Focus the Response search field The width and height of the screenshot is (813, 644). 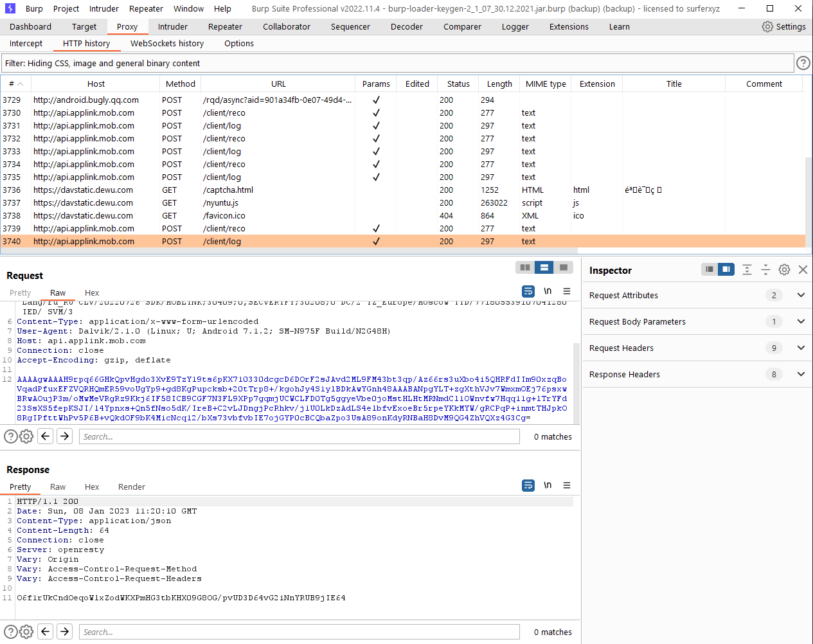(299, 632)
